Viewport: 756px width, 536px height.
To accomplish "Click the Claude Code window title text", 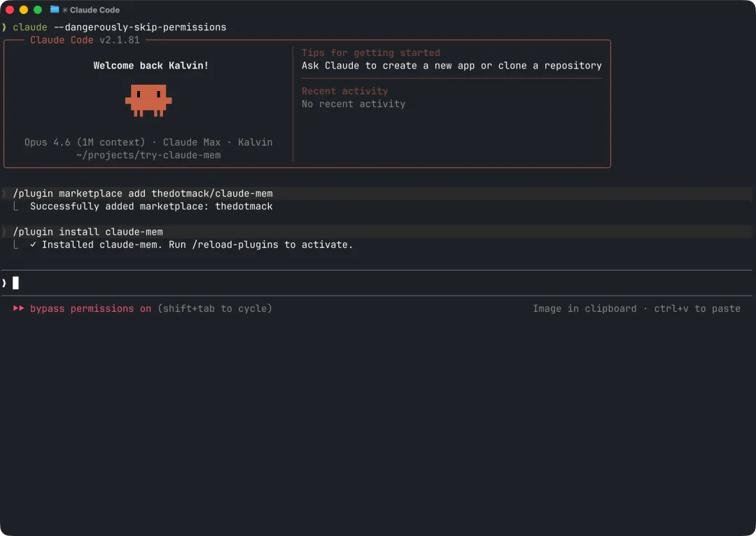I will (x=94, y=10).
